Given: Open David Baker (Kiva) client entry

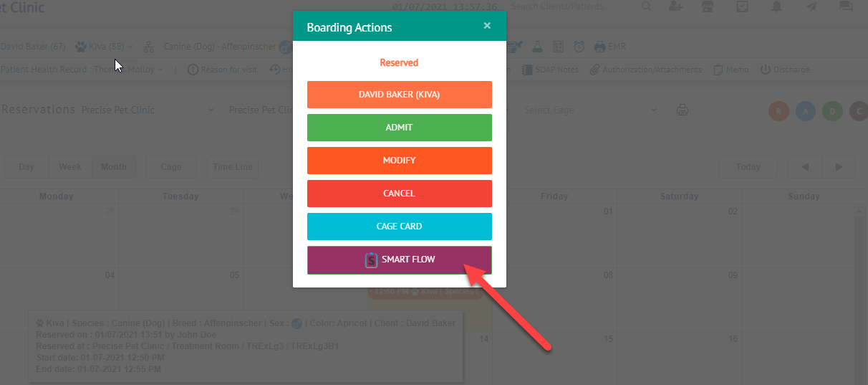Looking at the screenshot, I should pyautogui.click(x=400, y=95).
